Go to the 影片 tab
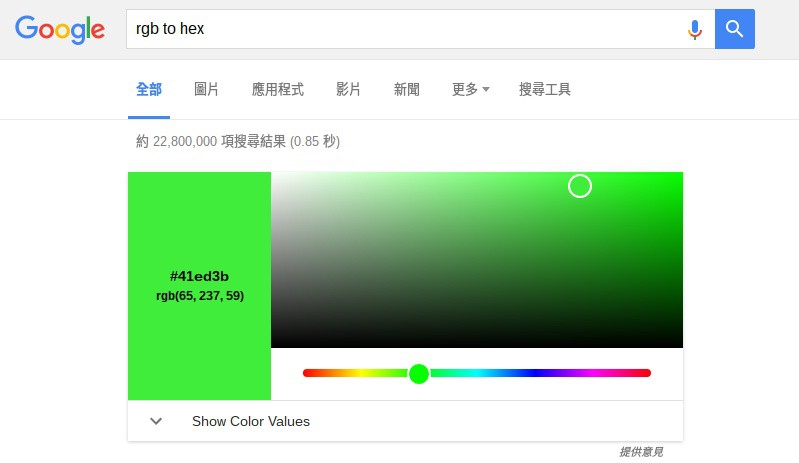 tap(348, 89)
